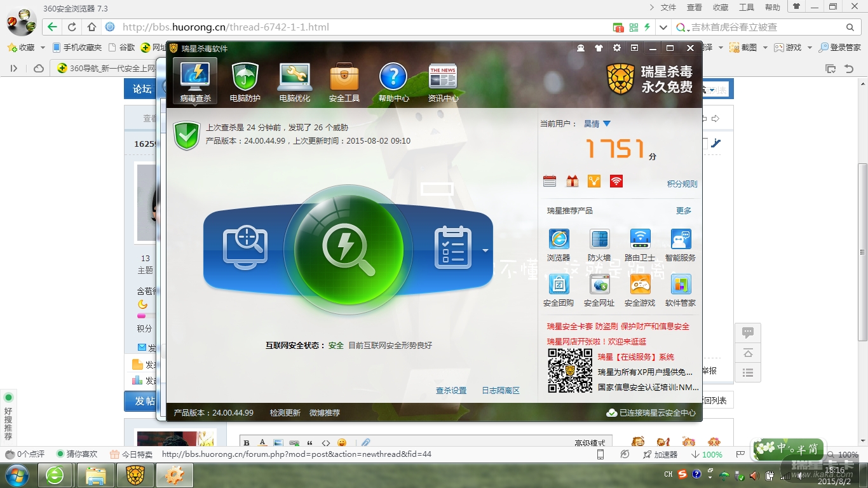Go to the 360 browser home page
Image resolution: width=868 pixels, height=488 pixels.
click(x=92, y=27)
